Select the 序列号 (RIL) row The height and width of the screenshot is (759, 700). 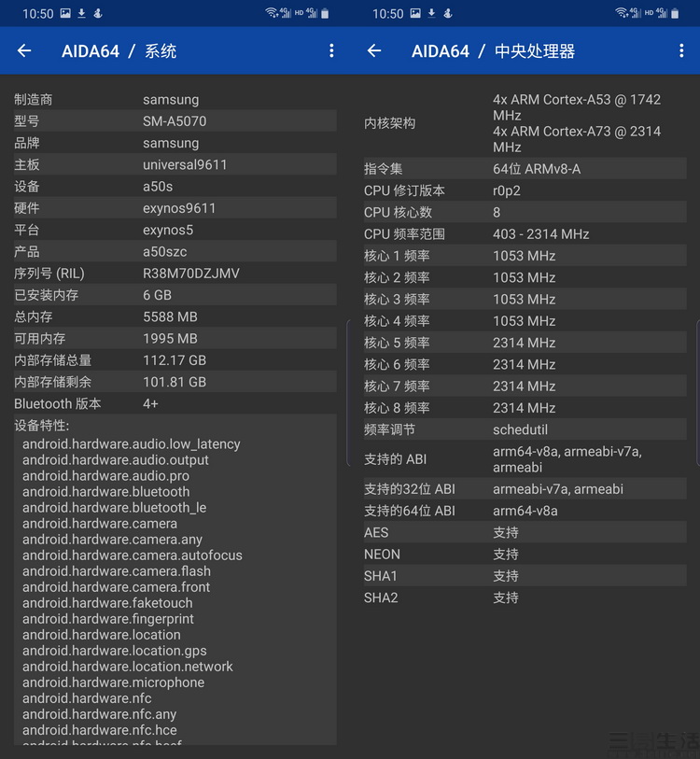coord(175,274)
